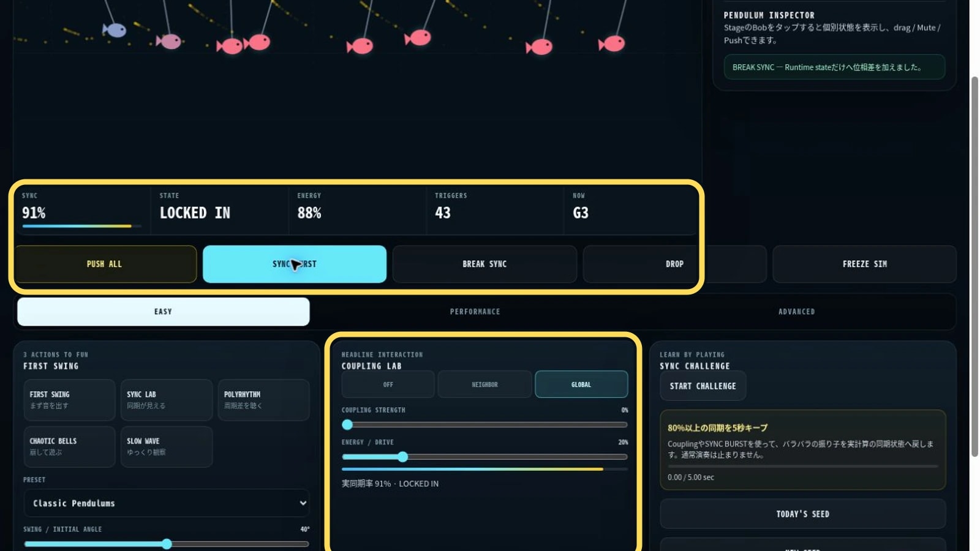
Task: Click the SYNC 91% stat card
Action: pos(81,210)
